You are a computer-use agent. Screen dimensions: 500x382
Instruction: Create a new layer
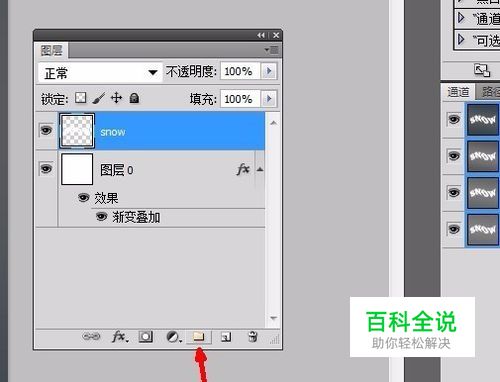[226, 337]
